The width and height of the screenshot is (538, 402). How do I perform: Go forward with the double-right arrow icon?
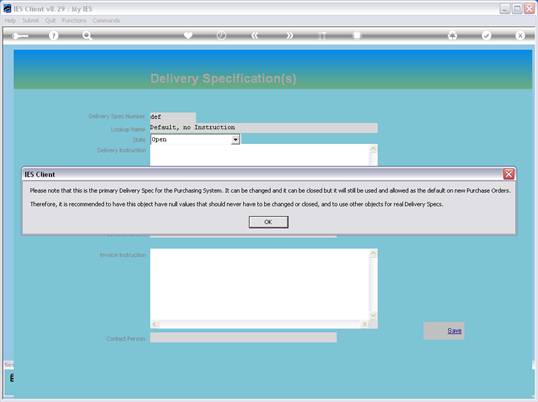pyautogui.click(x=290, y=35)
